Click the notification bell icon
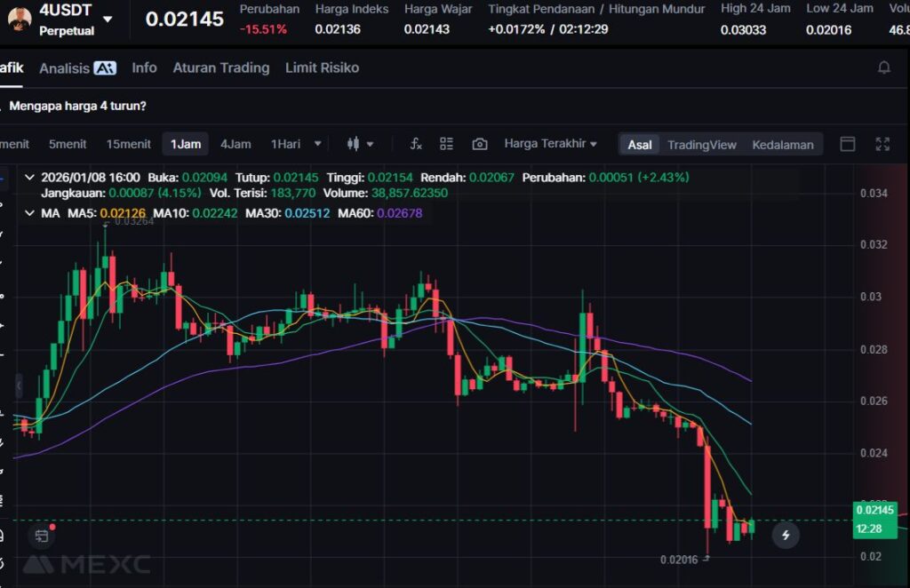910x588 pixels. [x=883, y=68]
